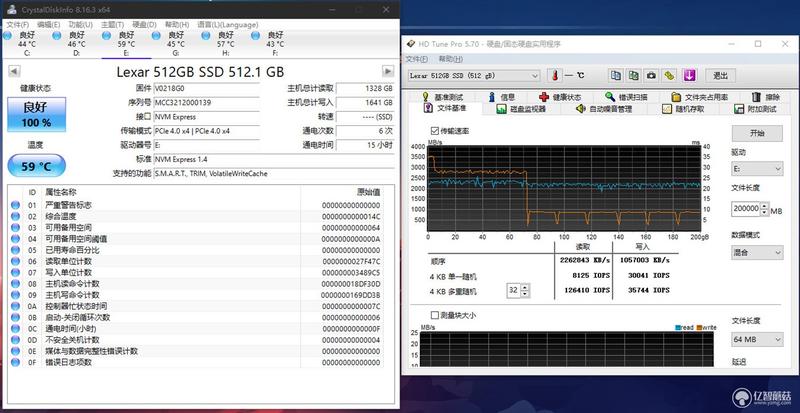
Task: Click the 良好 100 % health status button
Action: point(37,114)
